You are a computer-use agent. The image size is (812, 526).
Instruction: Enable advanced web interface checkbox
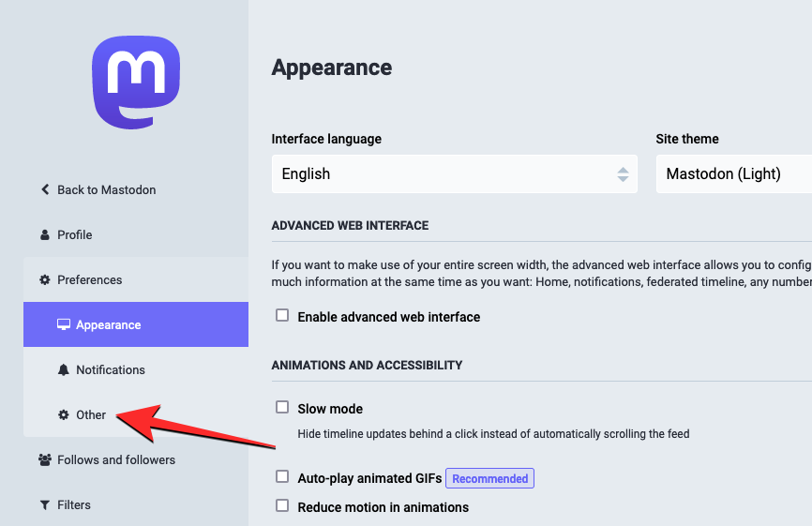click(x=282, y=316)
